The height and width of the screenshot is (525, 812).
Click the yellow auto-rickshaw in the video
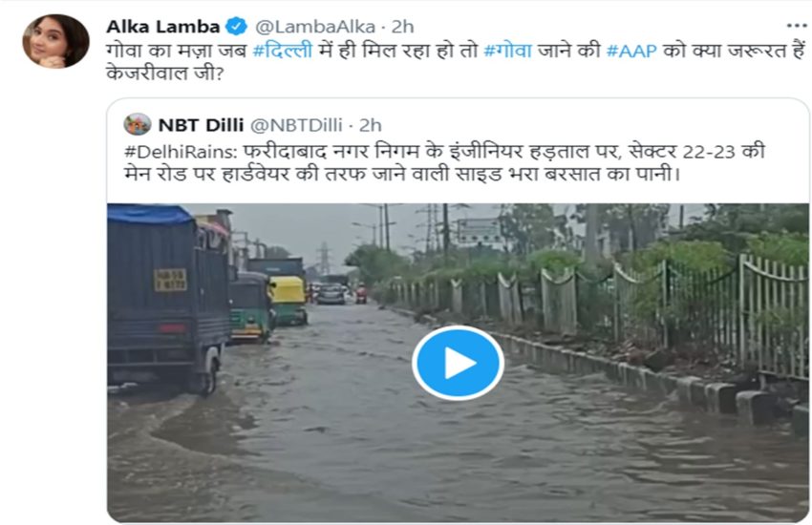coord(287,299)
